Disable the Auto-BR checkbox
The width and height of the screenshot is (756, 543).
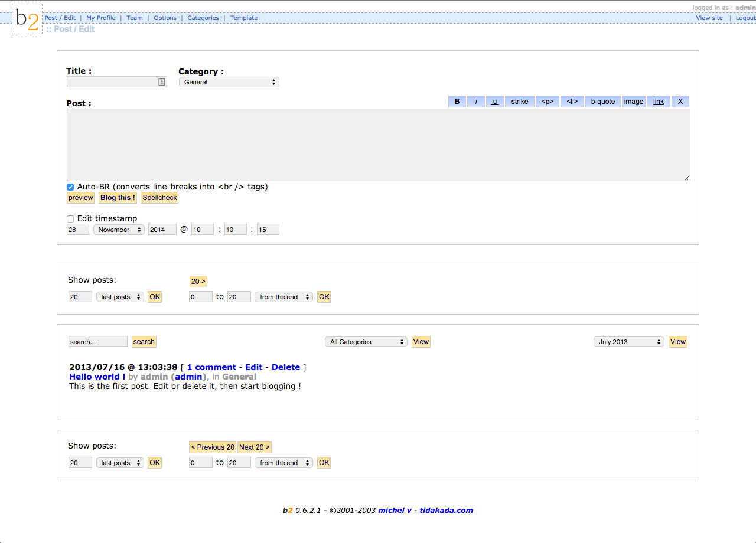[x=70, y=187]
